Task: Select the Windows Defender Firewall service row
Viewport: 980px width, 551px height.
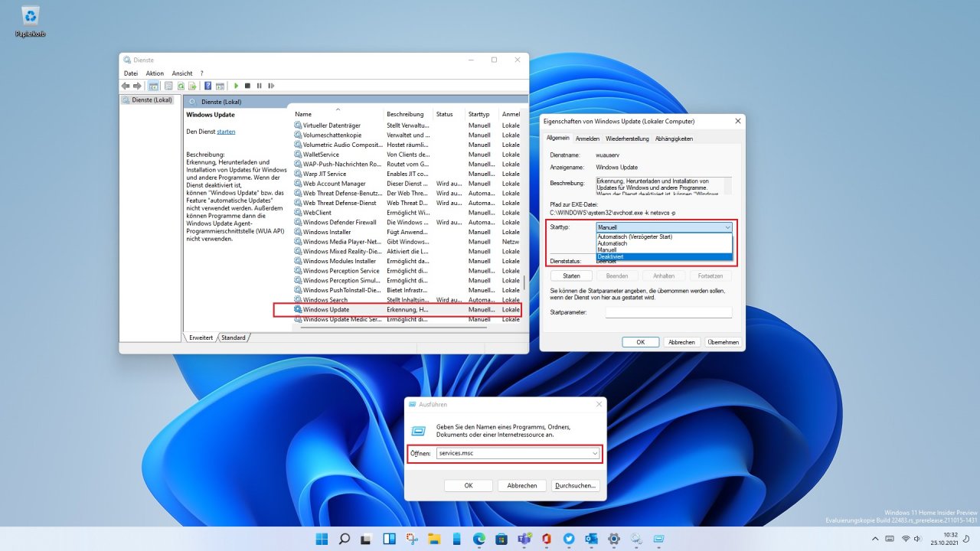Action: pyautogui.click(x=407, y=222)
